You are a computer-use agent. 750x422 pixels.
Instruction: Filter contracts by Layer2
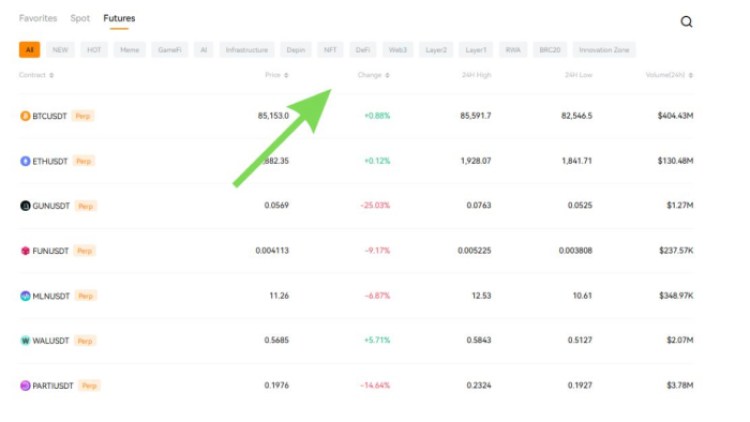pos(436,50)
